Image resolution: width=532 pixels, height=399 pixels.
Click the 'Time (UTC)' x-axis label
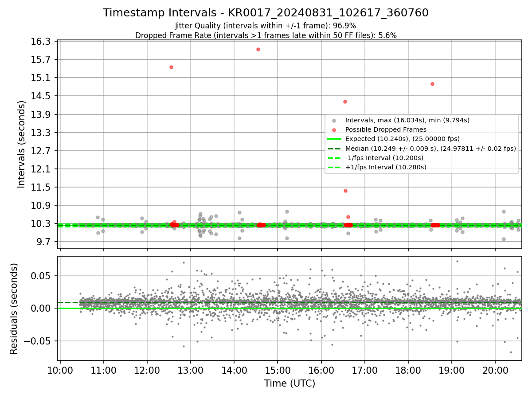click(x=289, y=383)
